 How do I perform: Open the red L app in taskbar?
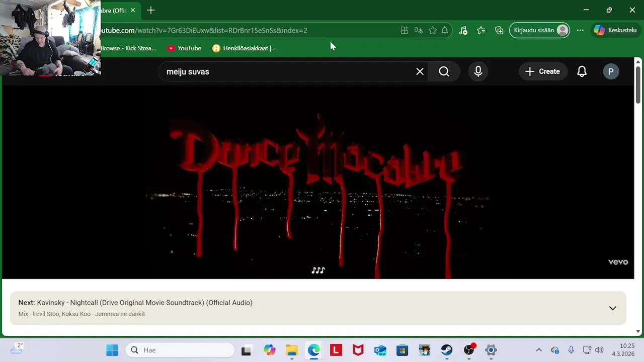pos(336,350)
